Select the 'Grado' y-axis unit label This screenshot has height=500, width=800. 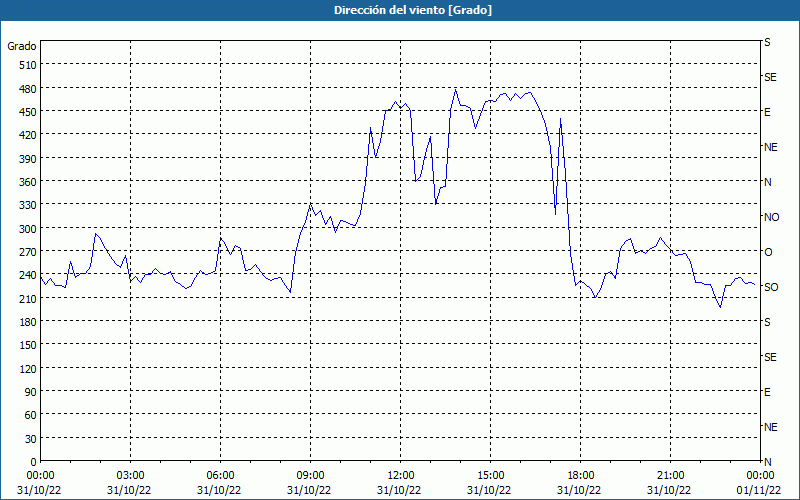click(x=22, y=46)
